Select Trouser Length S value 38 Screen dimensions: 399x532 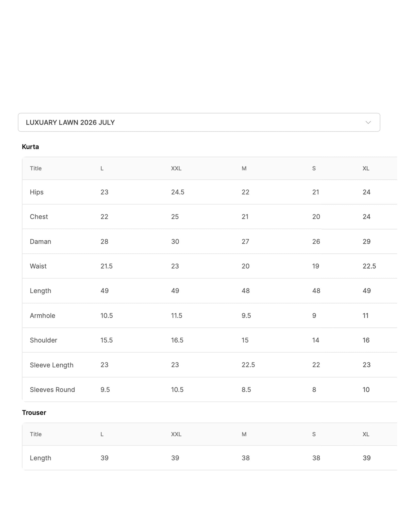(316, 458)
